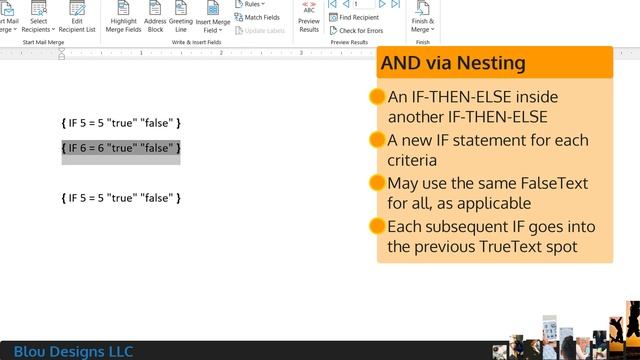Click highlighted IF 6 = 6 field code
The height and width of the screenshot is (360, 640).
point(121,148)
